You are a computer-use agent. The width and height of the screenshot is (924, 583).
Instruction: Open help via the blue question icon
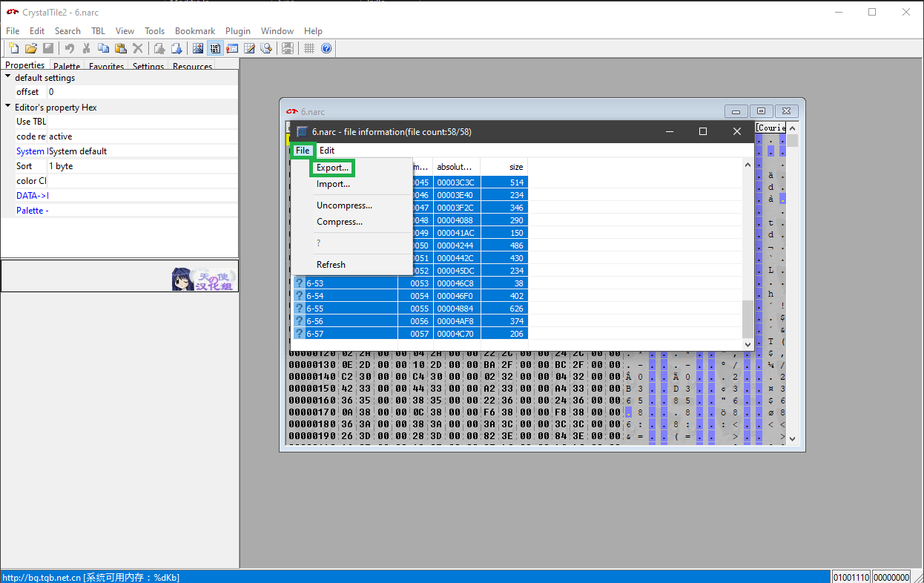click(x=326, y=49)
